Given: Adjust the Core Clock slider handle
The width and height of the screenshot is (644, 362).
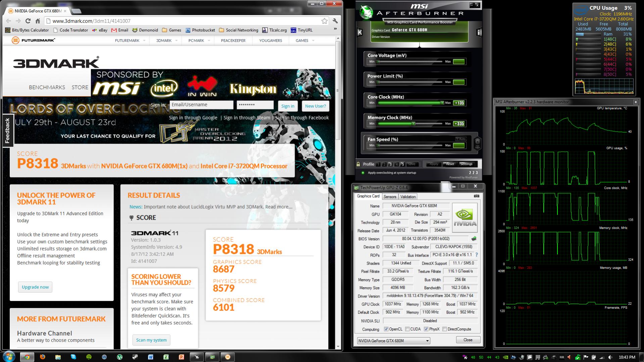Looking at the screenshot, I should (442, 103).
